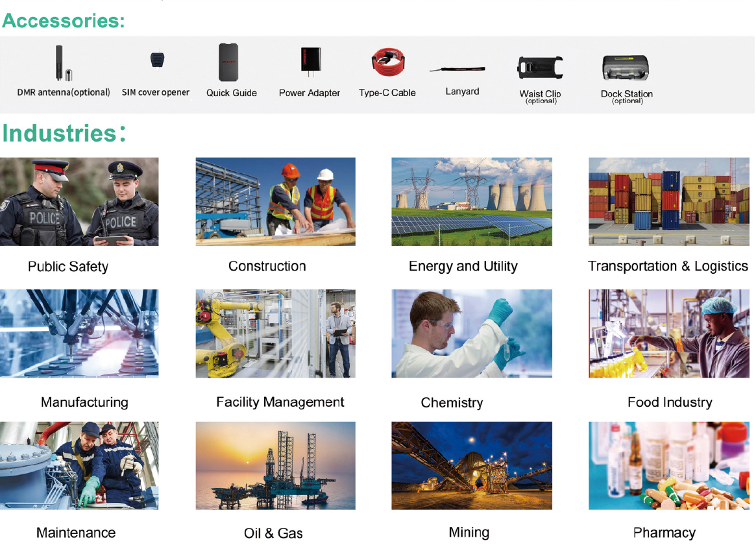Click the Construction workers photo
Screen dimensions: 756x547
pos(275,201)
